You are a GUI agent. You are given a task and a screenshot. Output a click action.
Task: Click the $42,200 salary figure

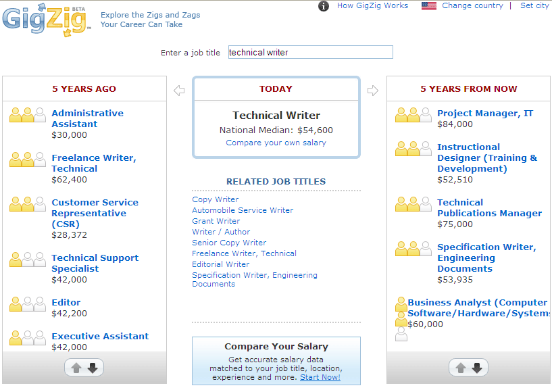coord(69,314)
